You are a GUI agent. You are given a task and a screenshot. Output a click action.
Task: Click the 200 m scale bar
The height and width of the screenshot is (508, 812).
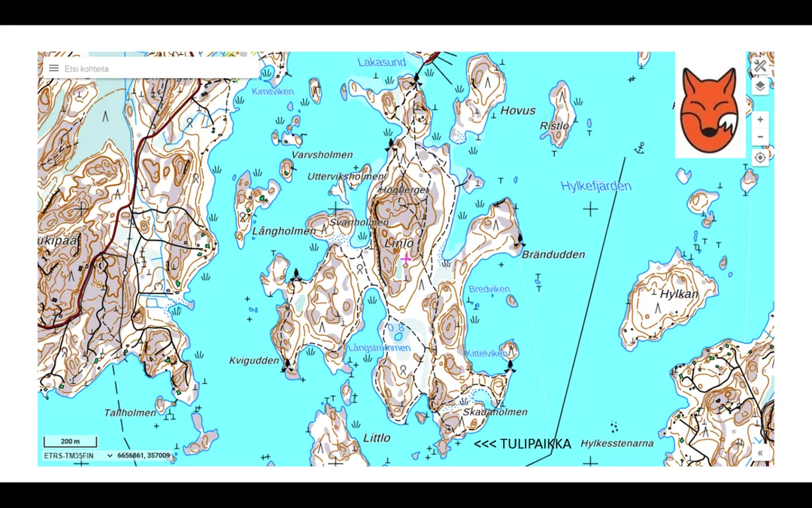69,442
